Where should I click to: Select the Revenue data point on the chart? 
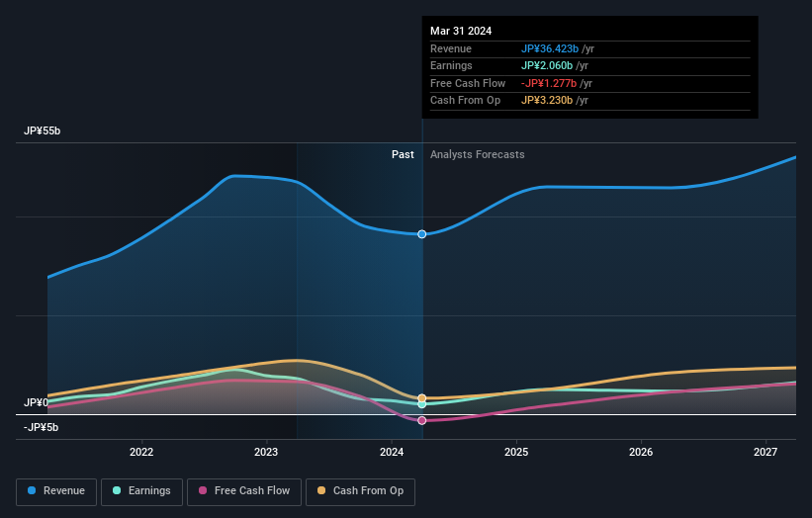pyautogui.click(x=422, y=234)
